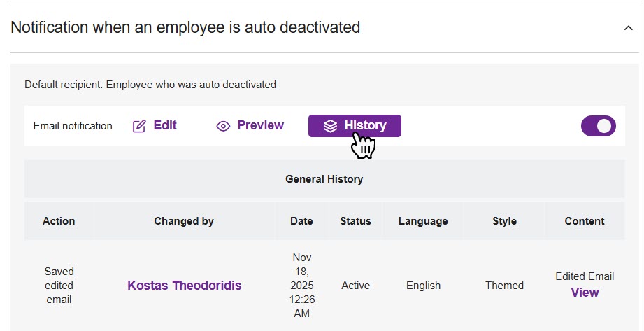Click the Action column header

tap(59, 221)
